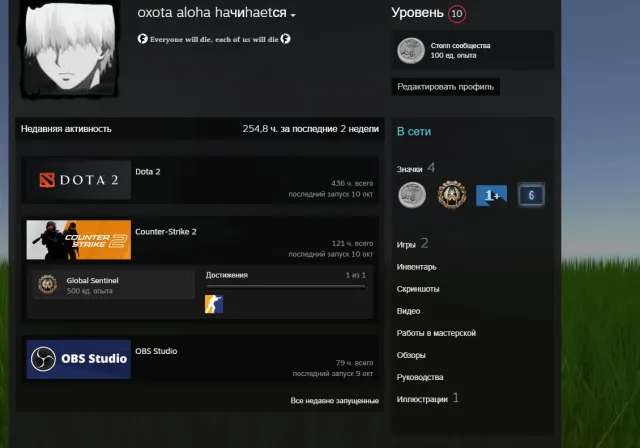Open the Иллюстрации artwork link

(422, 399)
